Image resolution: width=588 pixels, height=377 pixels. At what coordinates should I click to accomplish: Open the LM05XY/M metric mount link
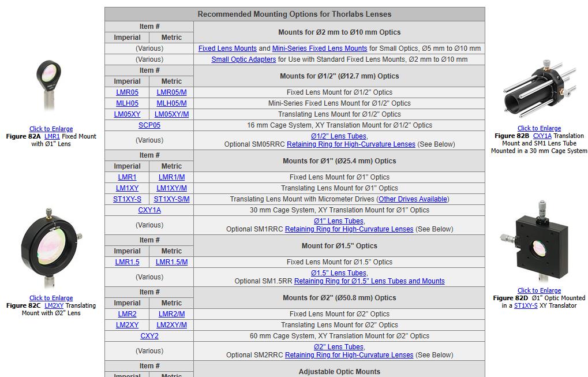click(172, 114)
